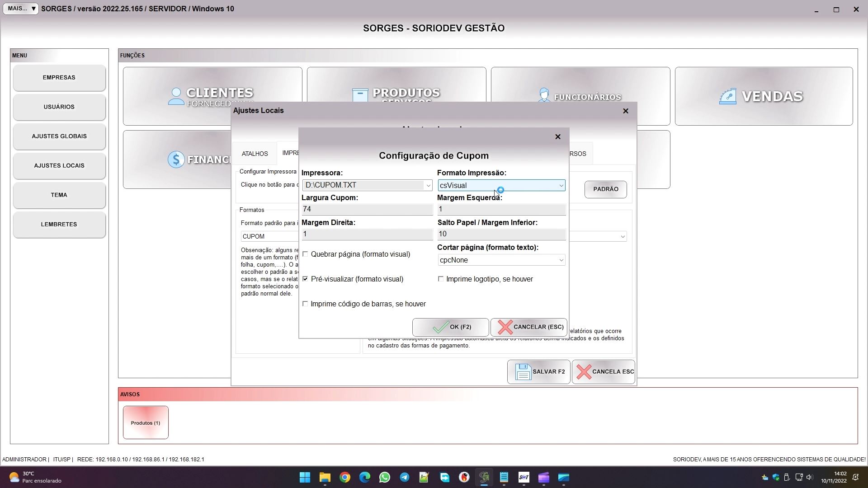The width and height of the screenshot is (868, 488).
Task: Open WhatsApp from the taskbar
Action: pos(385,478)
